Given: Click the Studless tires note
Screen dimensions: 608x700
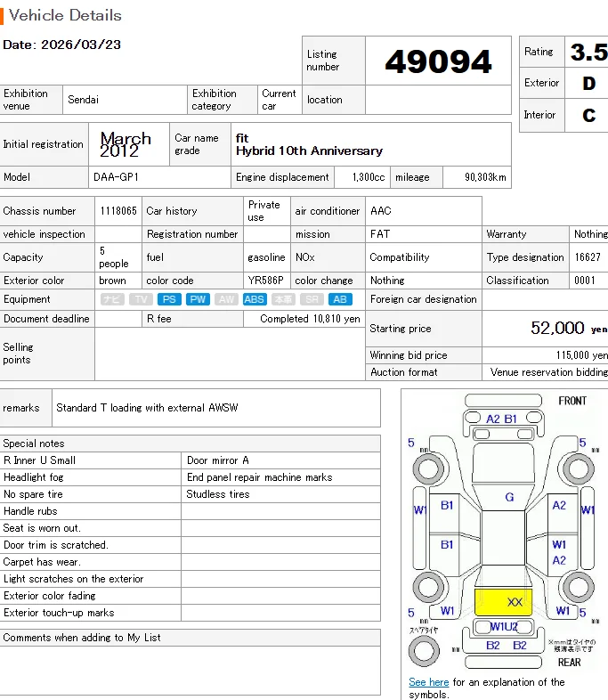Looking at the screenshot, I should pyautogui.click(x=218, y=494).
